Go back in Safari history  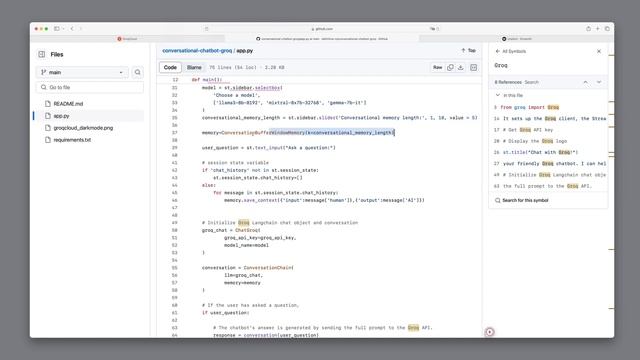pyautogui.click(x=72, y=29)
